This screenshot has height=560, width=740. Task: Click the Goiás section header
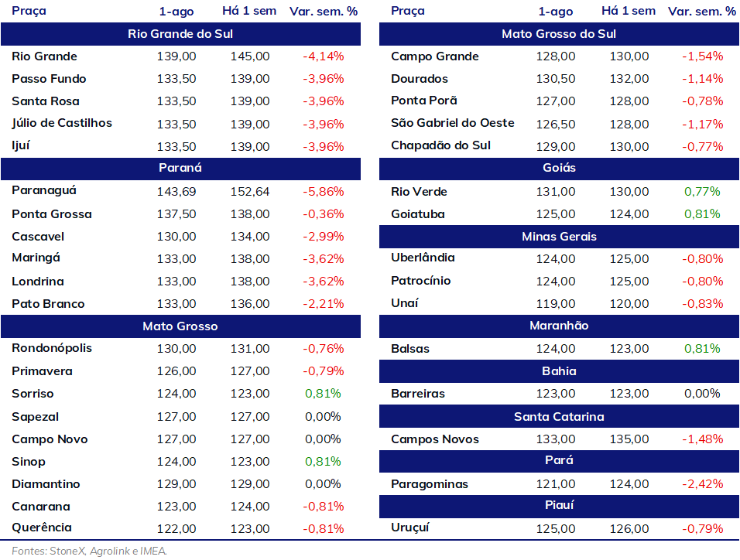tap(559, 169)
